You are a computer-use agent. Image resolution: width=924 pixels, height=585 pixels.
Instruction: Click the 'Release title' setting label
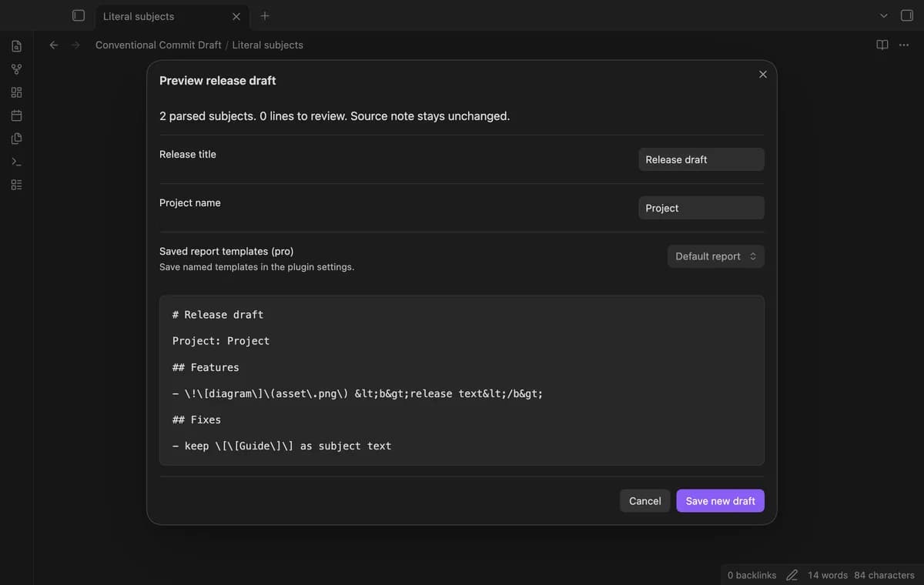click(x=188, y=154)
